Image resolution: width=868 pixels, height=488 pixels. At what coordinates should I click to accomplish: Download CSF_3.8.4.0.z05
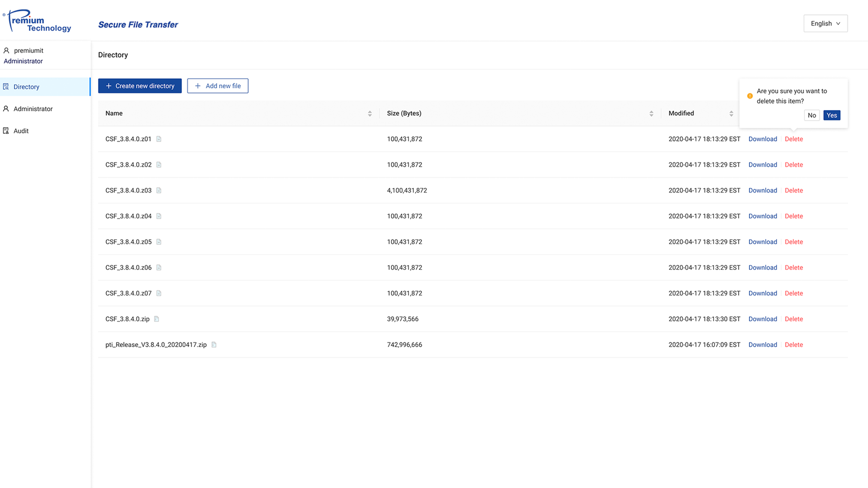click(762, 242)
